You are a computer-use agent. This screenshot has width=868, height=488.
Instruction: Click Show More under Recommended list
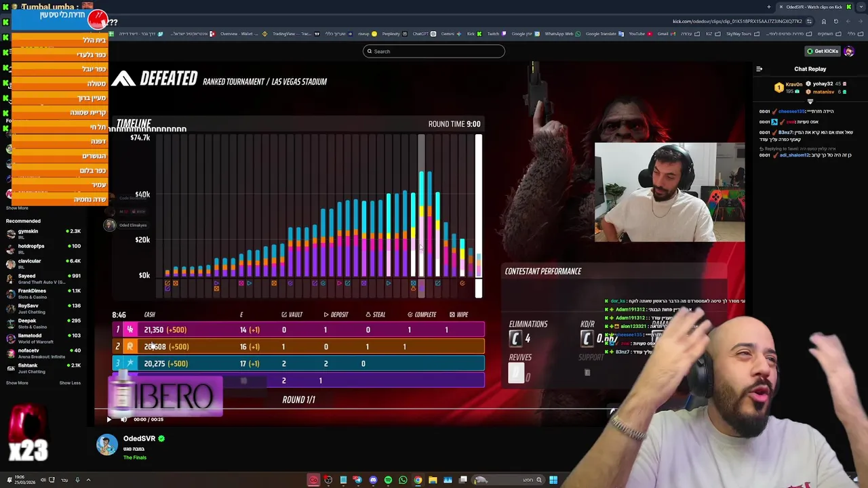(x=17, y=383)
